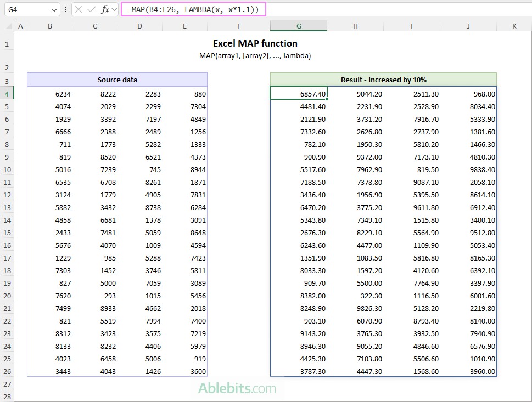Screen dimensions: 532x402
Task: Open the formula bar options (three dots)
Action: [x=66, y=9]
